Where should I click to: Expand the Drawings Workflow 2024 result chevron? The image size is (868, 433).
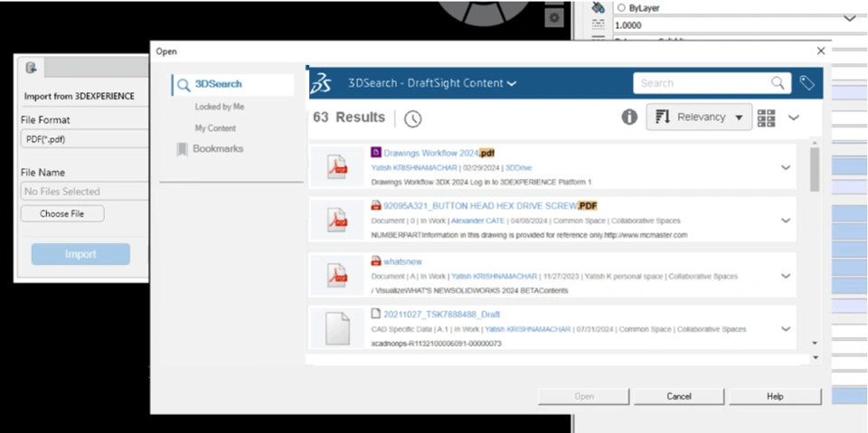point(785,168)
